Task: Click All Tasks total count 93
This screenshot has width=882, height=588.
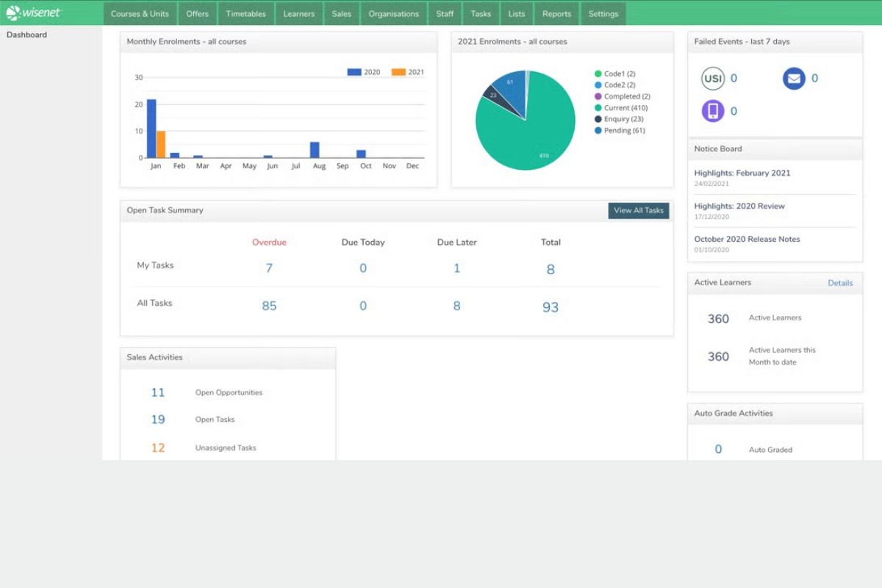Action: click(x=551, y=307)
